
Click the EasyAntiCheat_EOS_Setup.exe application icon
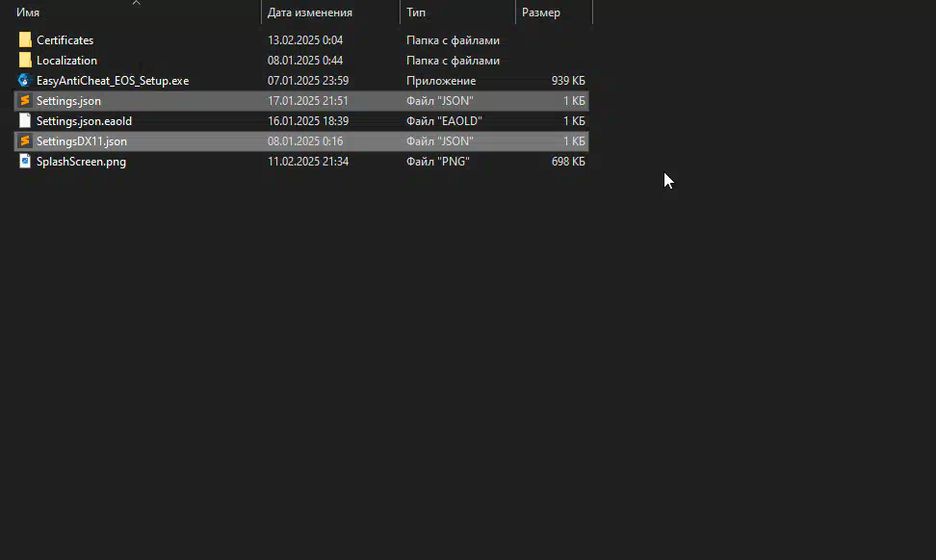tap(24, 81)
